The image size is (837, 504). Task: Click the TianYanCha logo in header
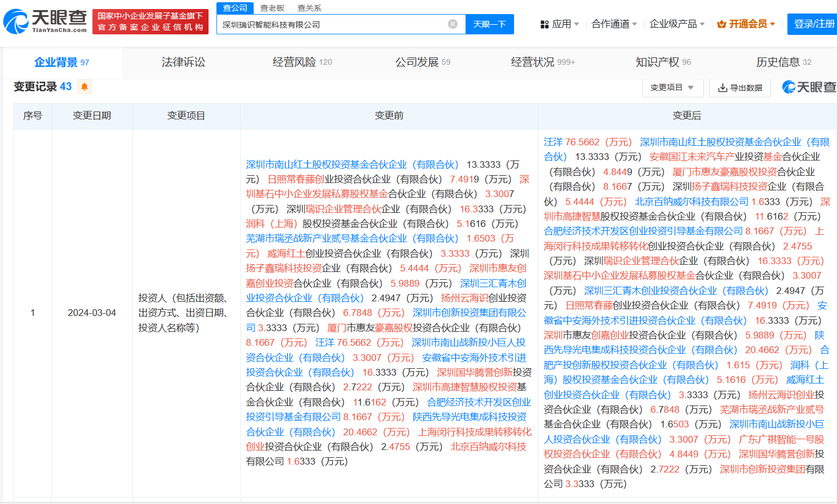click(45, 21)
